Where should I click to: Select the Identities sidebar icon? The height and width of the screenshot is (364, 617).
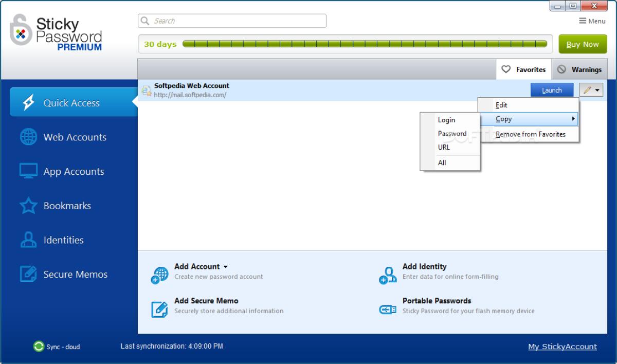[29, 240]
